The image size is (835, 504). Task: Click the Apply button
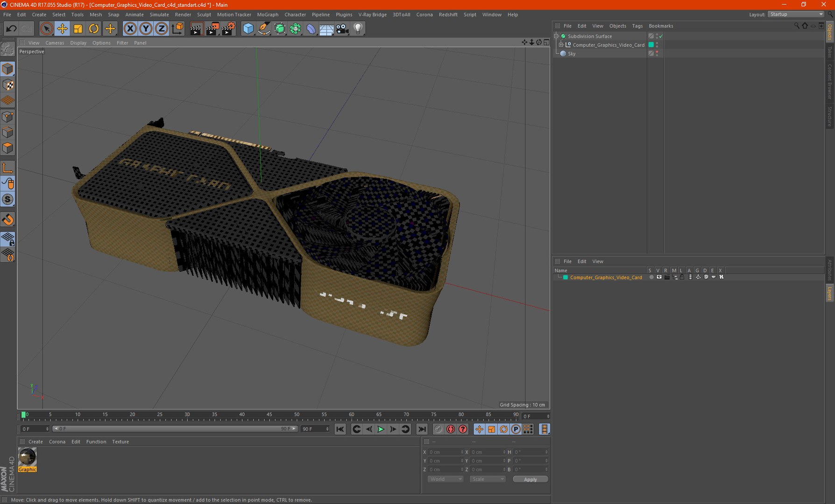(530, 479)
